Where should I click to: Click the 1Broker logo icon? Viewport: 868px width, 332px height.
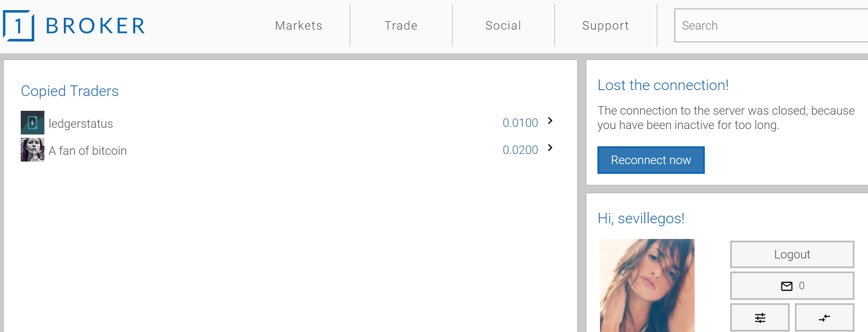[x=19, y=25]
